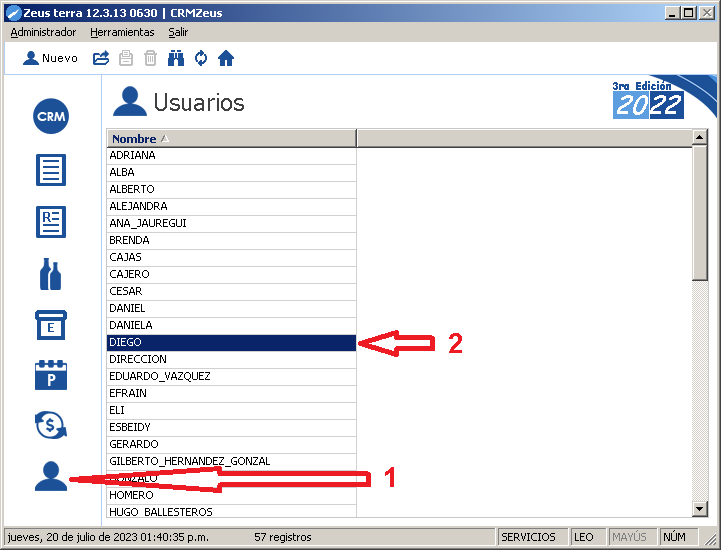This screenshot has height=550, width=721.
Task: Select the CAJERO user row
Action: pyautogui.click(x=232, y=275)
